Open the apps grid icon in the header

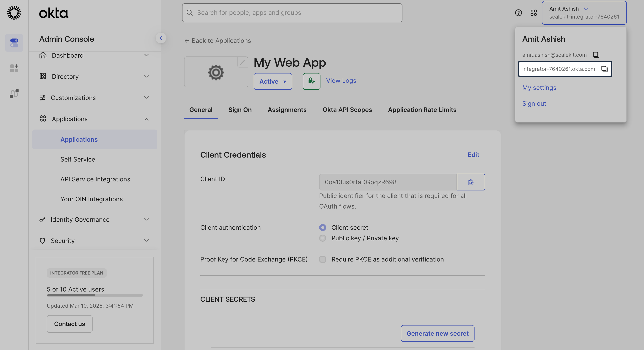pos(534,13)
